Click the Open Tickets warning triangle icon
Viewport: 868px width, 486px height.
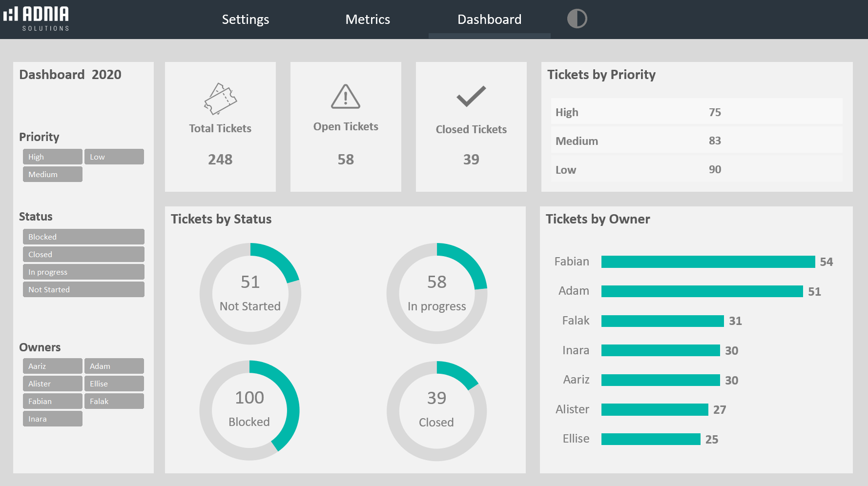pyautogui.click(x=346, y=97)
